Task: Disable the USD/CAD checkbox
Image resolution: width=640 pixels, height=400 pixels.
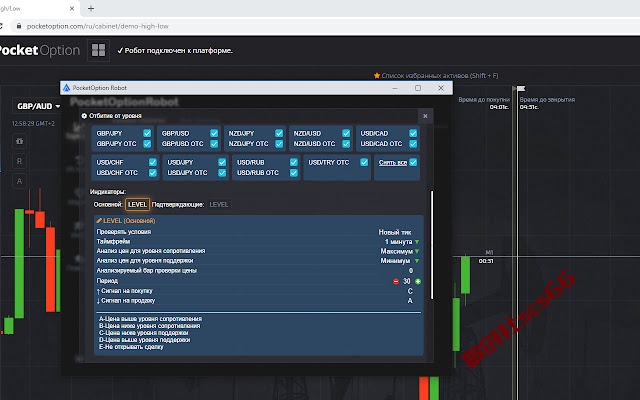Action: pyautogui.click(x=413, y=133)
